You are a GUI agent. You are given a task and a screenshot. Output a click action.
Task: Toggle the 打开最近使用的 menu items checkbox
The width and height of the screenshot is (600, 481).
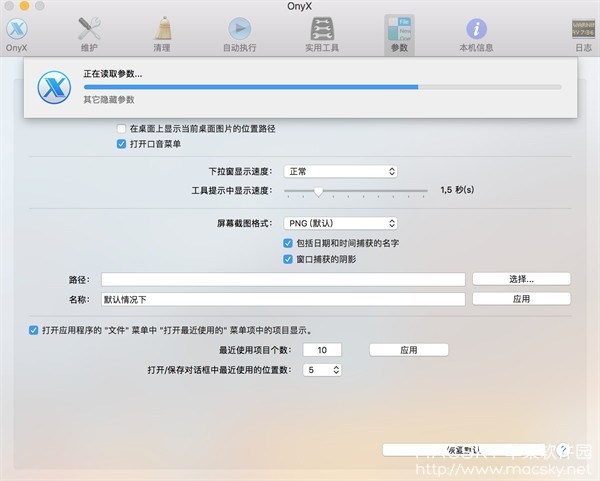[x=33, y=330]
